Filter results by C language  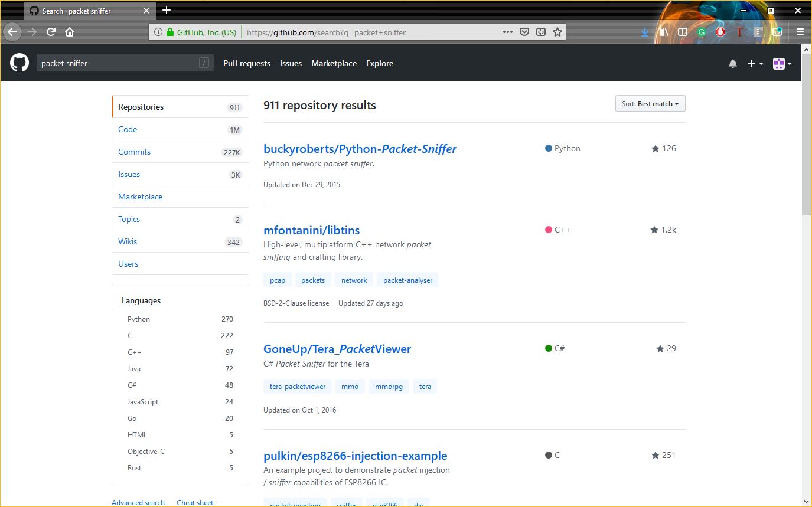pos(180,336)
